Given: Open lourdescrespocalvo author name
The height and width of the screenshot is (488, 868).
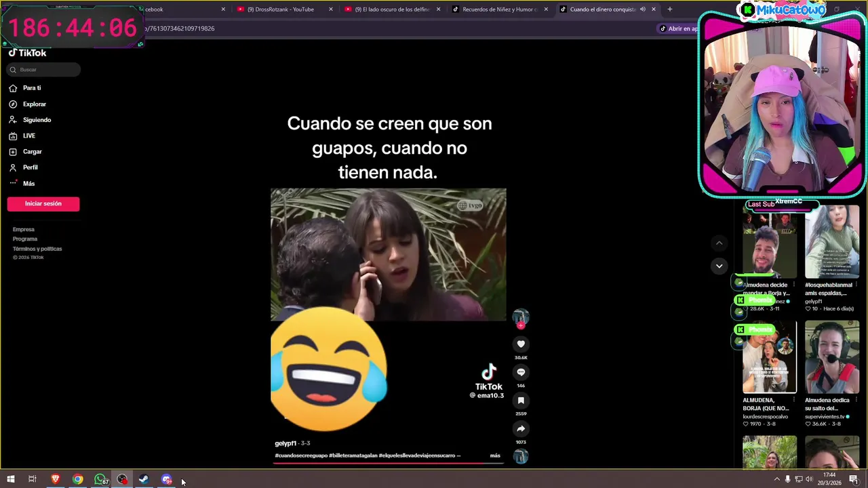Looking at the screenshot, I should pyautogui.click(x=766, y=417).
